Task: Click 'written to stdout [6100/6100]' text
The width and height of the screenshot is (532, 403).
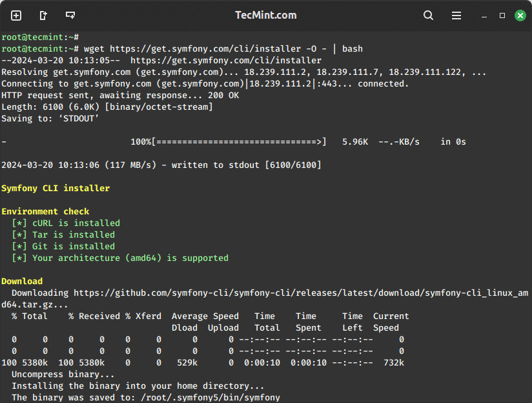Action: (247, 165)
